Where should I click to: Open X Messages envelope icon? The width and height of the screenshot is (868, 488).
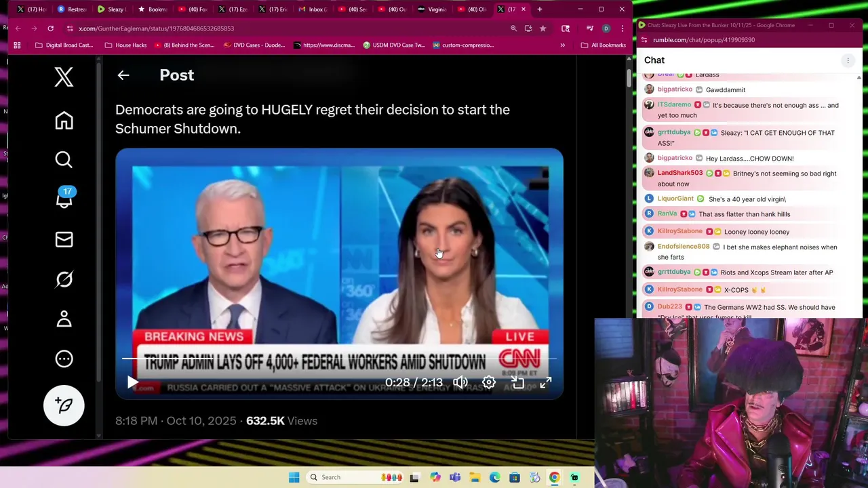click(64, 239)
